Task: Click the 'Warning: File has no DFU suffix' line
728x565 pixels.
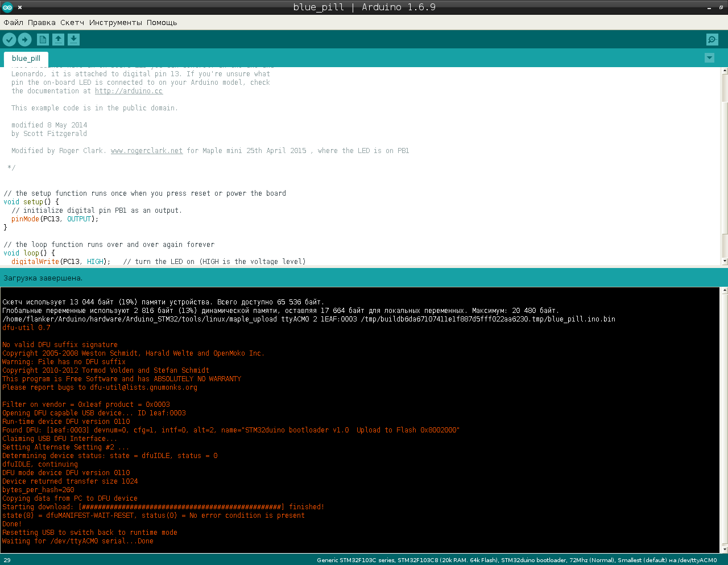Action: (x=64, y=362)
